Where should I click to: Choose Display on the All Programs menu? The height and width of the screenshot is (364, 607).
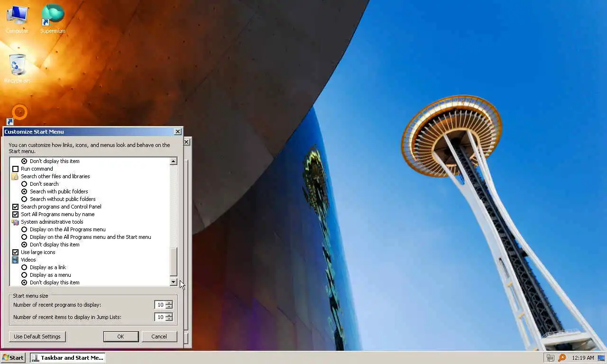(x=24, y=229)
